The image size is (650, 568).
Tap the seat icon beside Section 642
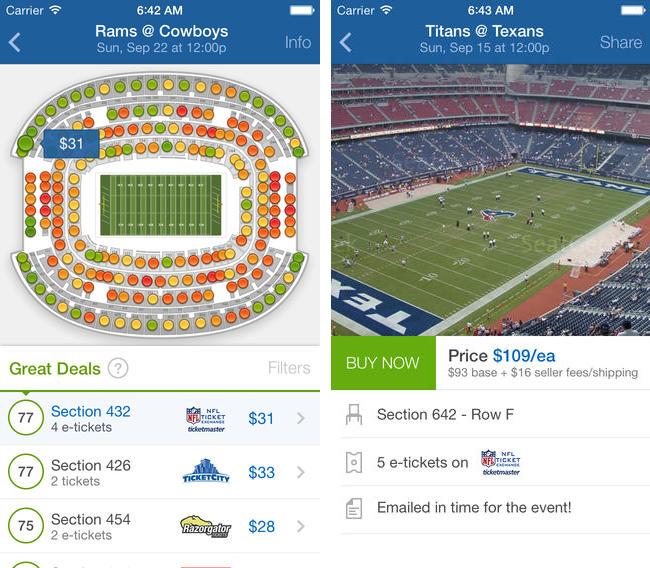[353, 414]
